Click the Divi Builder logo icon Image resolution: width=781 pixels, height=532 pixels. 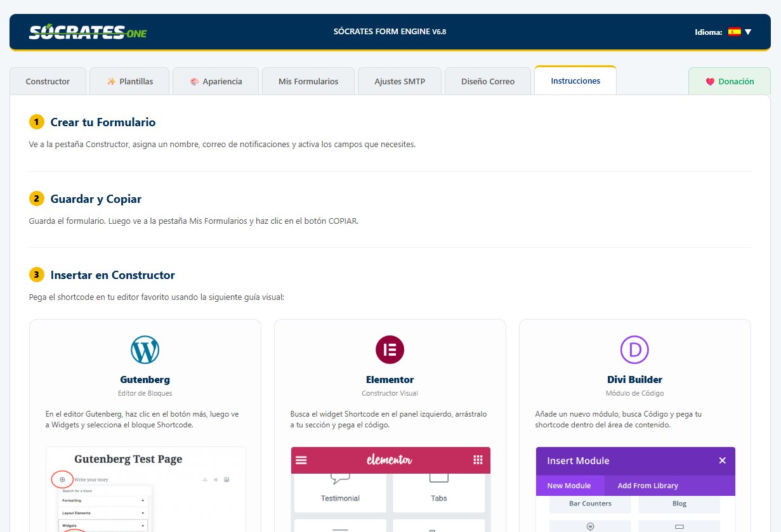[x=634, y=349]
